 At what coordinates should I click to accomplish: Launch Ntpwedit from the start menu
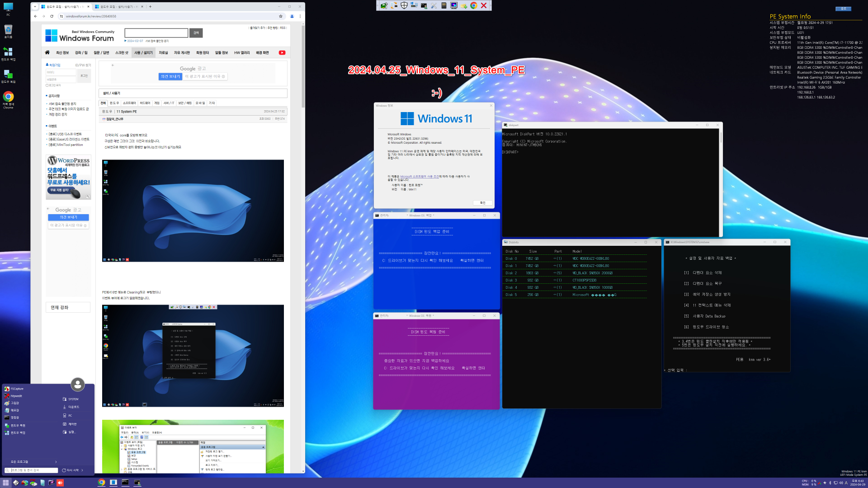pyautogui.click(x=14, y=396)
